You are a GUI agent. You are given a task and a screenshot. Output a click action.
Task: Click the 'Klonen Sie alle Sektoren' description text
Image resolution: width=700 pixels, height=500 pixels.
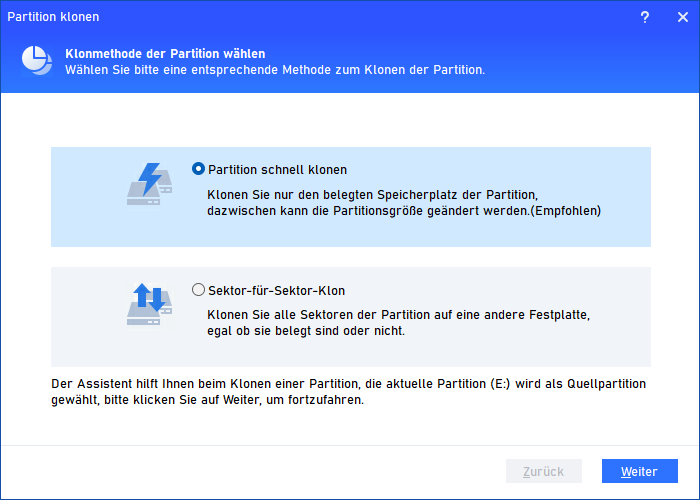[398, 314]
